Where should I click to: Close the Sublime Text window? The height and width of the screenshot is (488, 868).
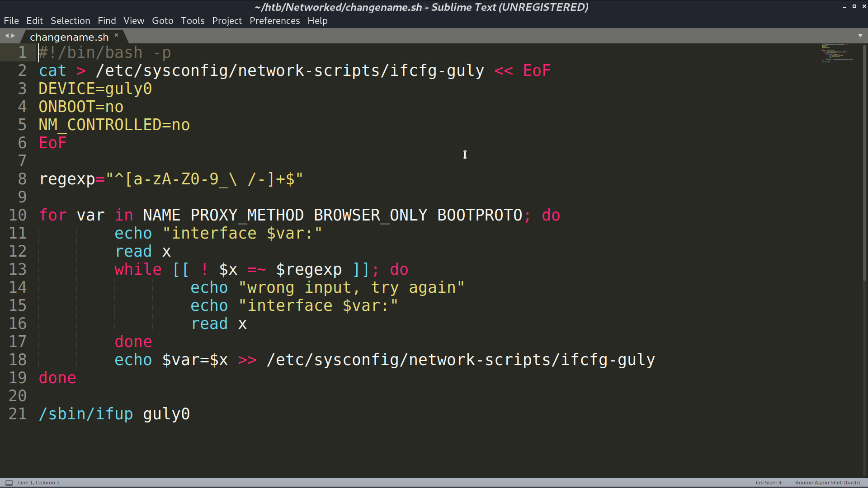click(x=864, y=7)
